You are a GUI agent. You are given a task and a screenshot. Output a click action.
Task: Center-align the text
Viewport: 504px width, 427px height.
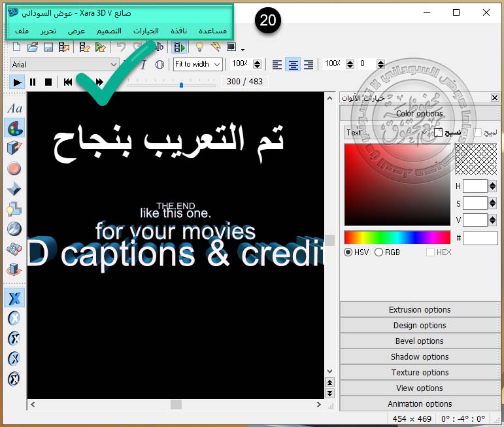coord(293,64)
